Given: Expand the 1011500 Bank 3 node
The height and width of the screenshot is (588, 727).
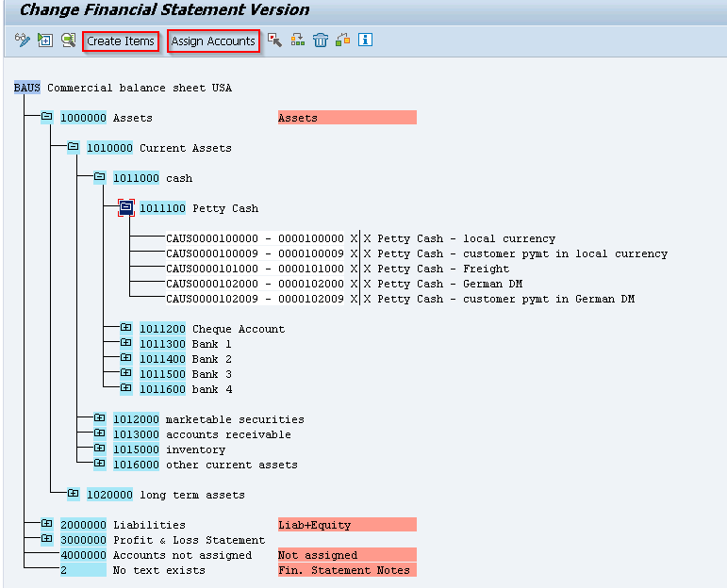Looking at the screenshot, I should [x=126, y=372].
